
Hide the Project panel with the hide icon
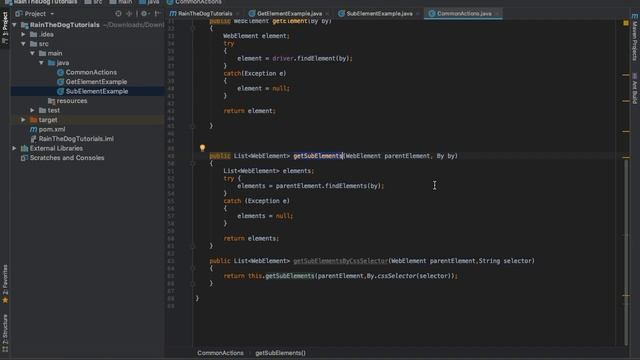coord(158,13)
